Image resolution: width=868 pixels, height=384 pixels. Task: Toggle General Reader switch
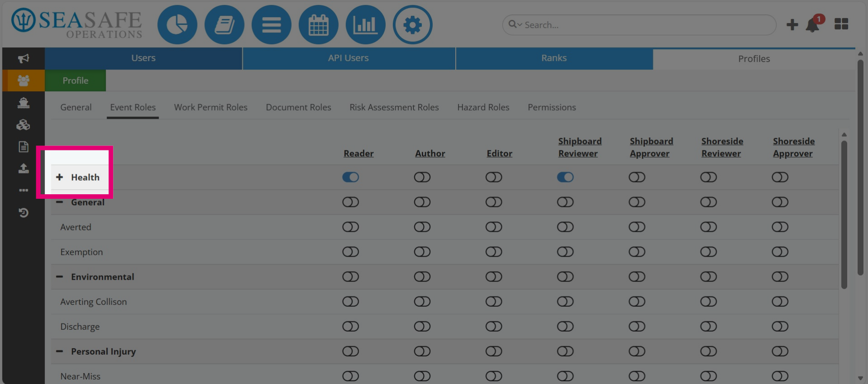(x=350, y=202)
